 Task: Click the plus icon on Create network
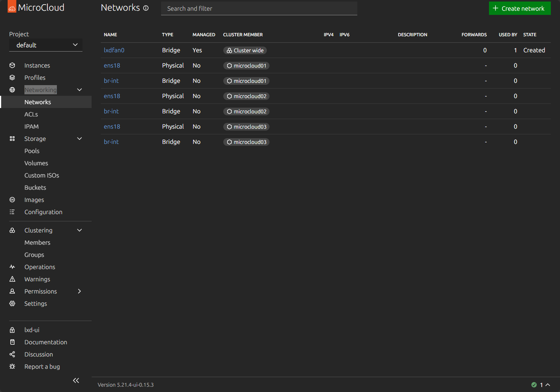495,8
